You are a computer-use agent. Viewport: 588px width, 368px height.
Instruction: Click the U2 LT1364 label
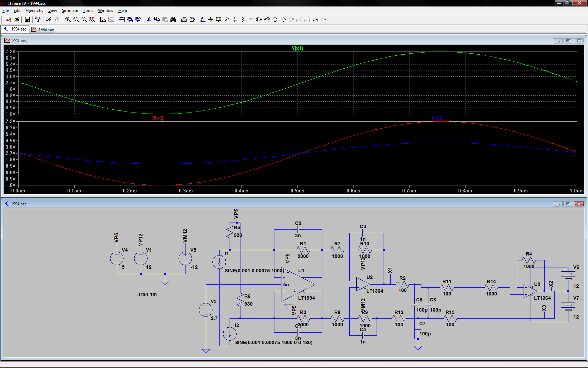tap(375, 291)
